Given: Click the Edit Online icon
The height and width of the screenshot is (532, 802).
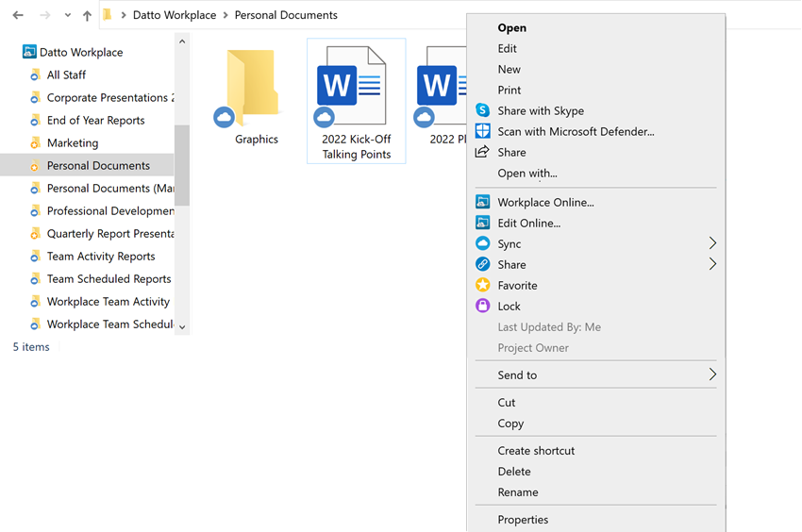Looking at the screenshot, I should point(483,223).
